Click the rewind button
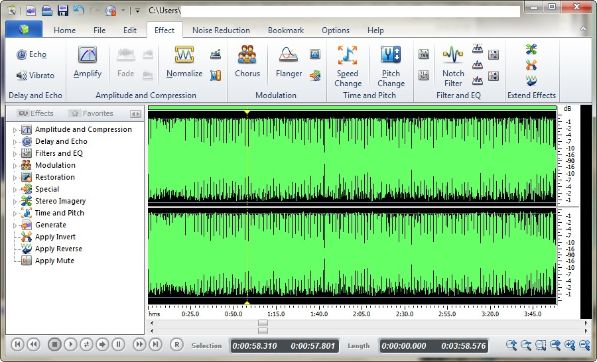 (33, 344)
